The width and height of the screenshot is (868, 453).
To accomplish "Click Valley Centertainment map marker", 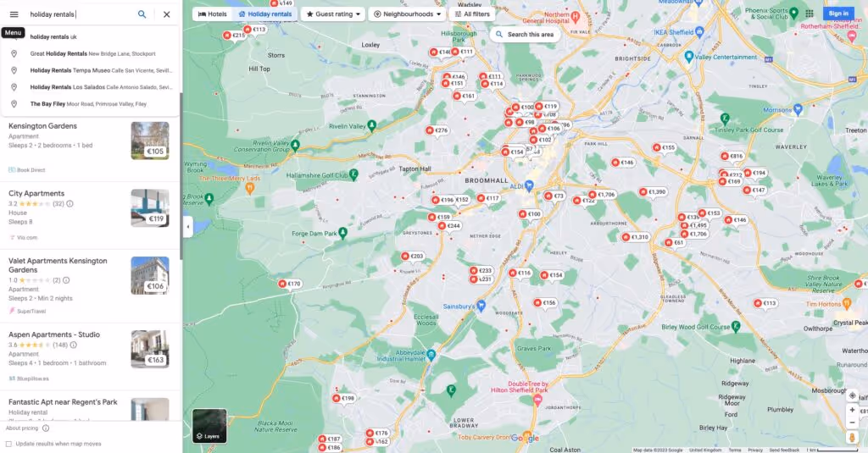I will (688, 57).
